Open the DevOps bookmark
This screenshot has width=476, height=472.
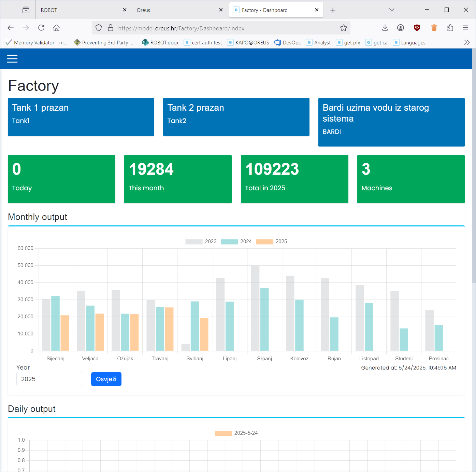(x=288, y=42)
